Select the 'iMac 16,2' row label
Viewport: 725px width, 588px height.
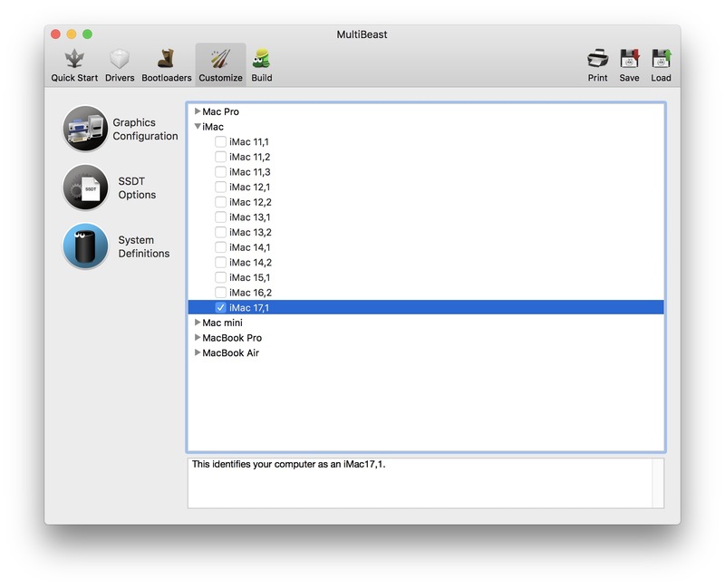[x=251, y=293]
